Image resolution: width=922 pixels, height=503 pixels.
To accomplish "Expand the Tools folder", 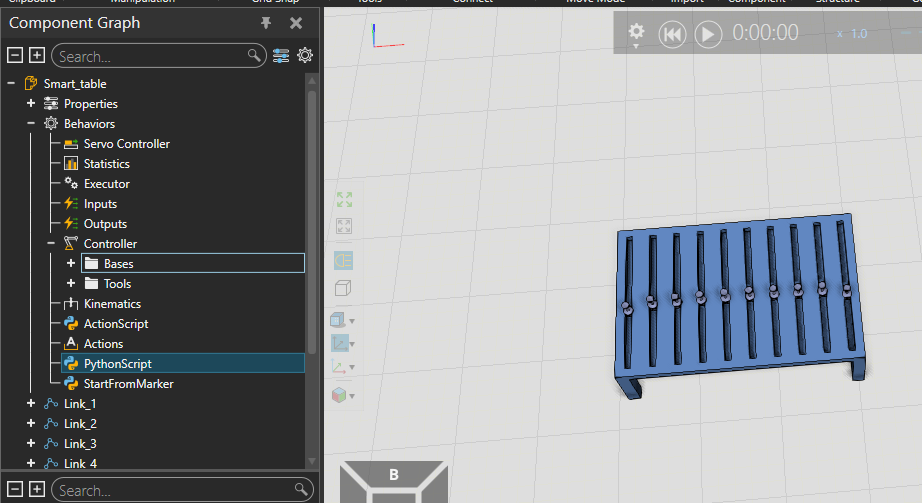I will click(71, 284).
